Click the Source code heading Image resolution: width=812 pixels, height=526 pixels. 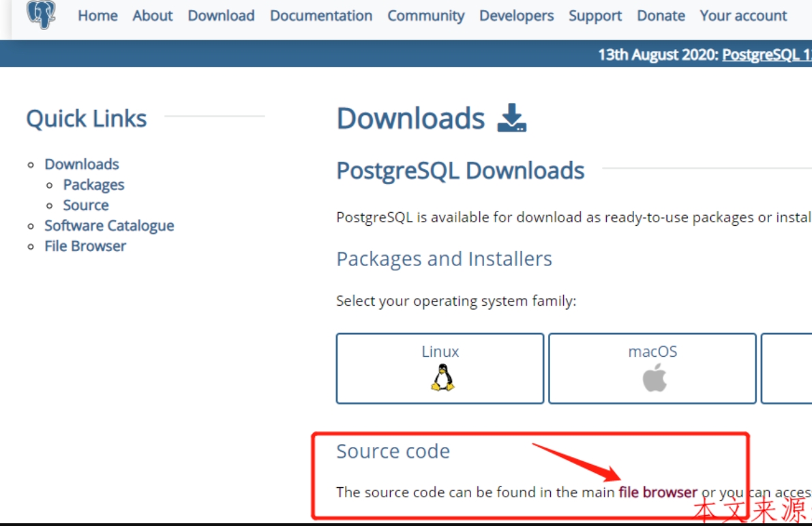pos(393,452)
